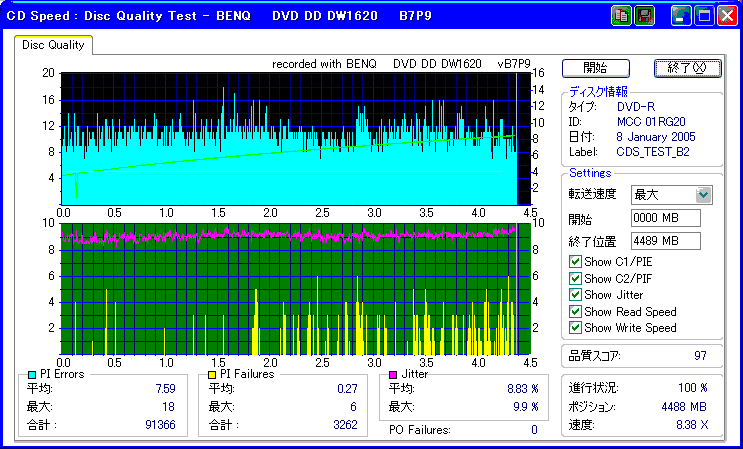Disable the Show Jitter checkbox
The height and width of the screenshot is (449, 743).
pos(574,295)
